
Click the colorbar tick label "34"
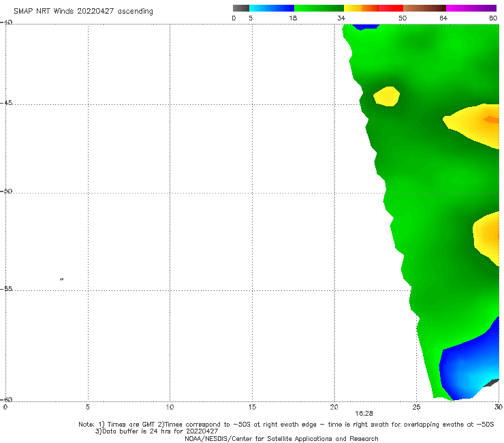[341, 18]
